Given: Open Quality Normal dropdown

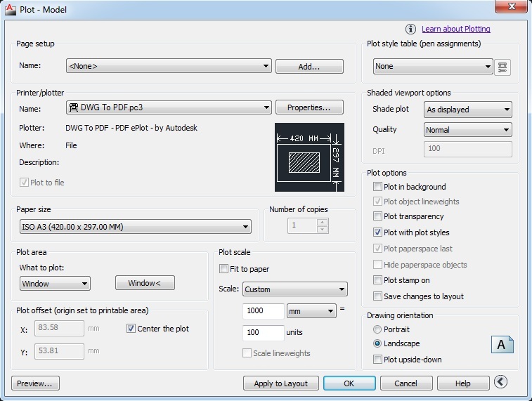Looking at the screenshot, I should click(x=467, y=130).
